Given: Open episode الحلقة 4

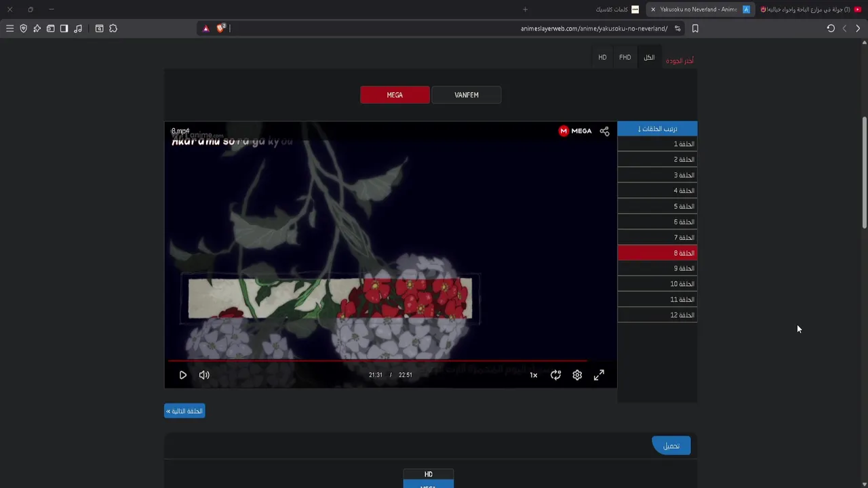Looking at the screenshot, I should point(657,190).
